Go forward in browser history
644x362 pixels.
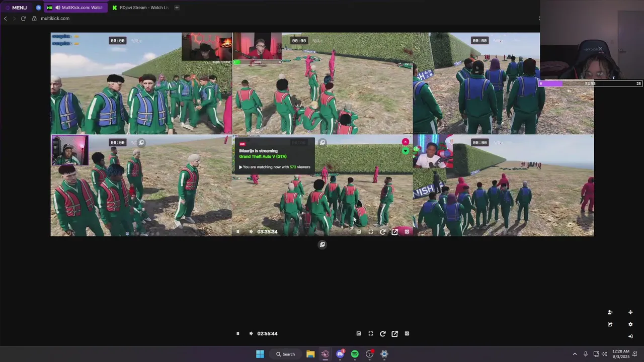click(x=14, y=19)
